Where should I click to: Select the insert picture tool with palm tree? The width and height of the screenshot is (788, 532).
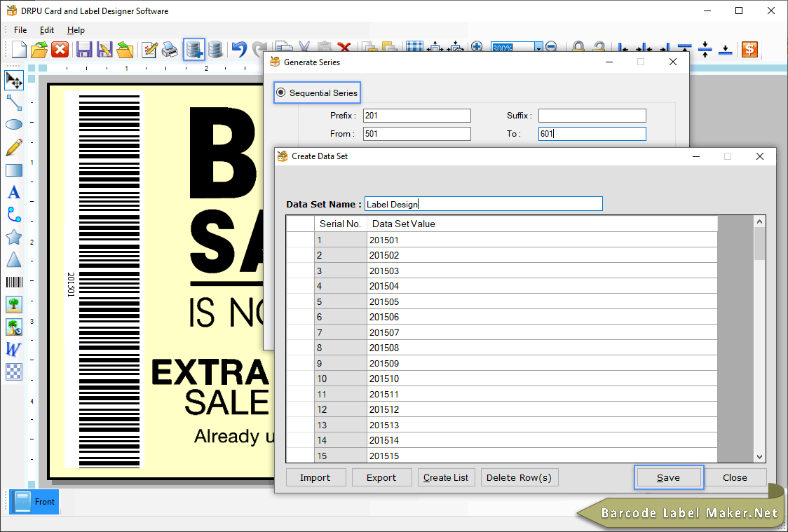(x=13, y=304)
